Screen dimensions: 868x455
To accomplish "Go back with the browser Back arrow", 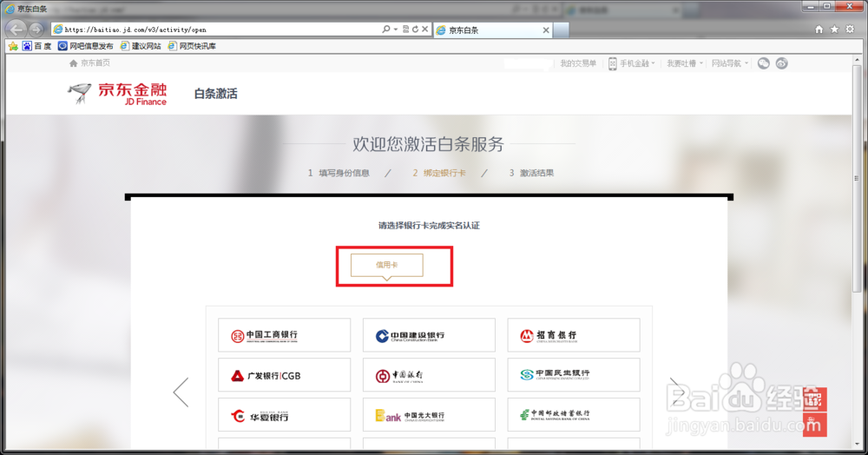I will [16, 30].
